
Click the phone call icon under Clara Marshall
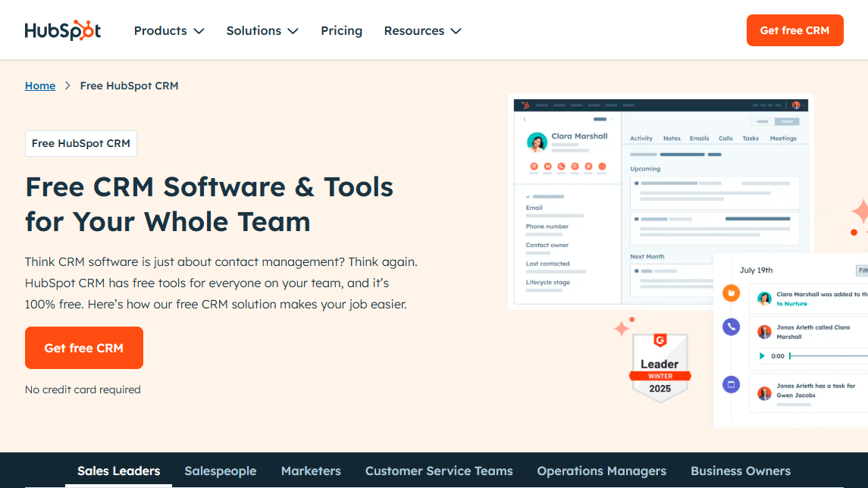click(x=561, y=166)
